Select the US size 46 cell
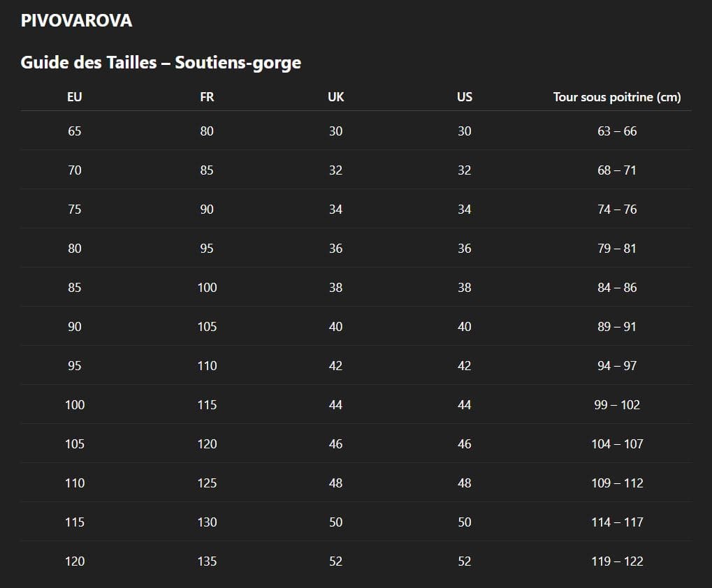Screen dimensions: 712x588 (x=465, y=444)
